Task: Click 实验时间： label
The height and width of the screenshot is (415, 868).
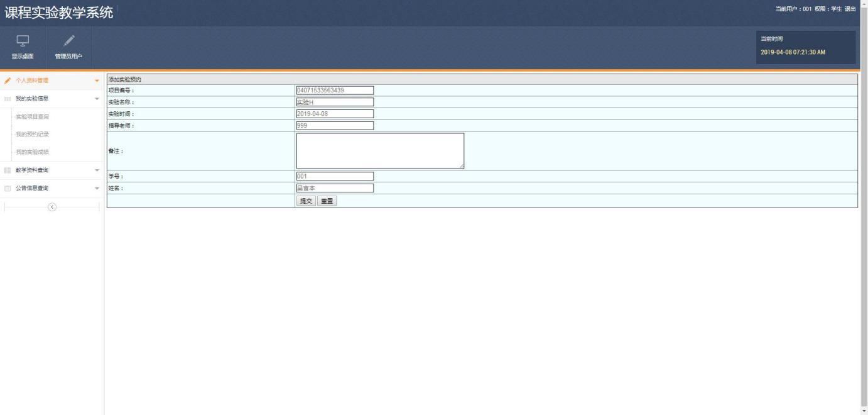Action: click(121, 114)
